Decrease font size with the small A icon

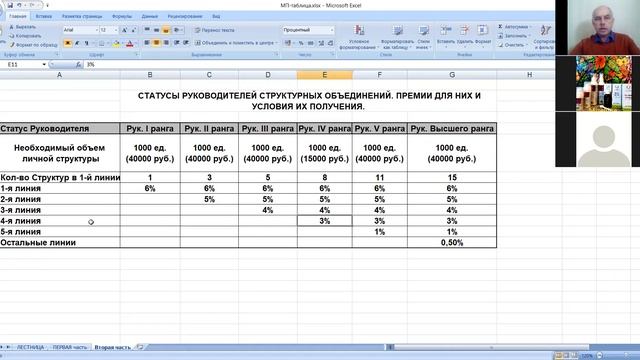pyautogui.click(x=134, y=30)
